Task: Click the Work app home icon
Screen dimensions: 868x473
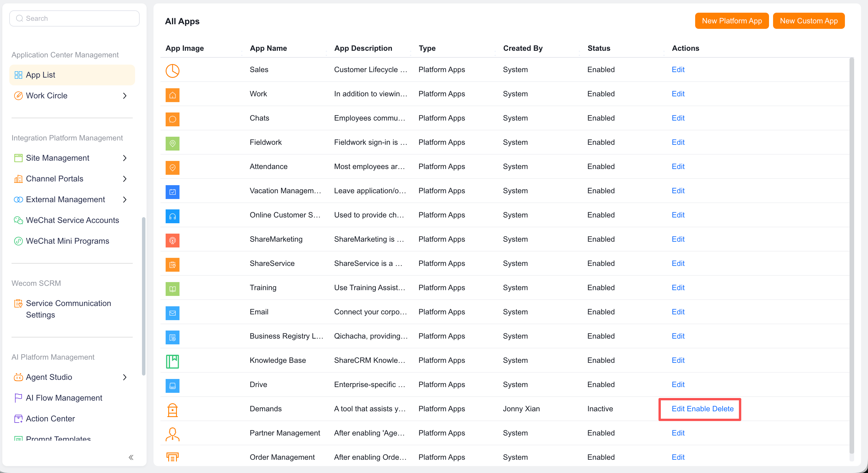Action: (172, 95)
